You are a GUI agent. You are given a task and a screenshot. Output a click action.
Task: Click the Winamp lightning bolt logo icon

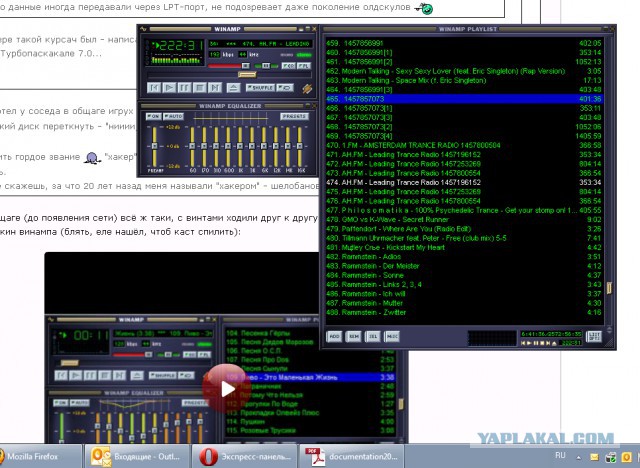coord(307,88)
